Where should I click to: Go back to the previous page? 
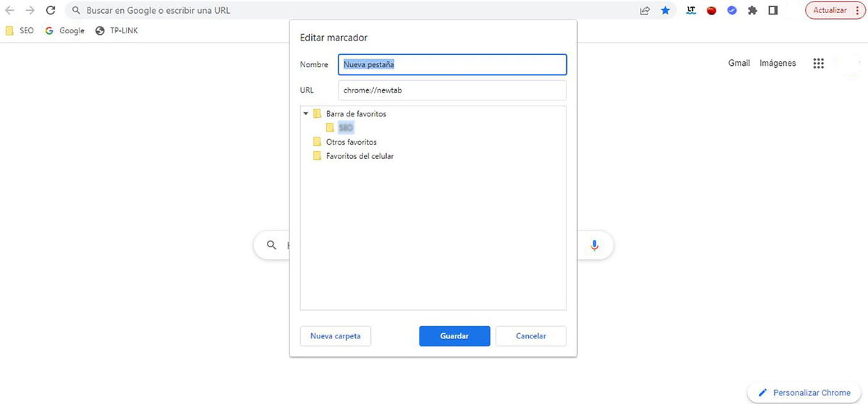11,11
